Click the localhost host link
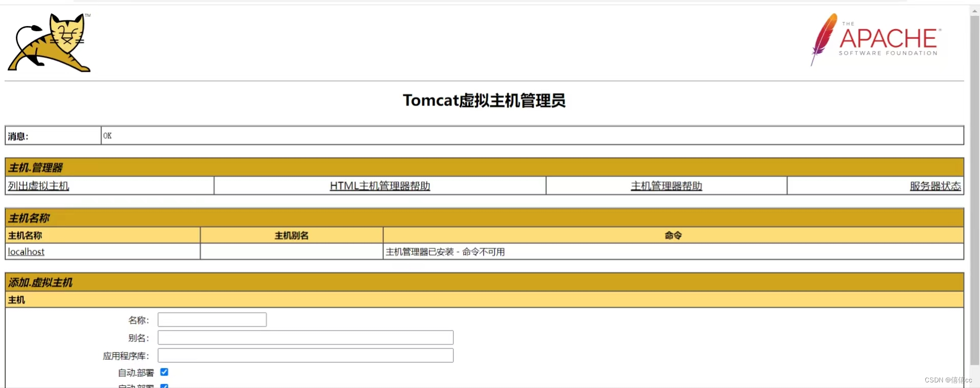The height and width of the screenshot is (388, 980). click(x=26, y=252)
